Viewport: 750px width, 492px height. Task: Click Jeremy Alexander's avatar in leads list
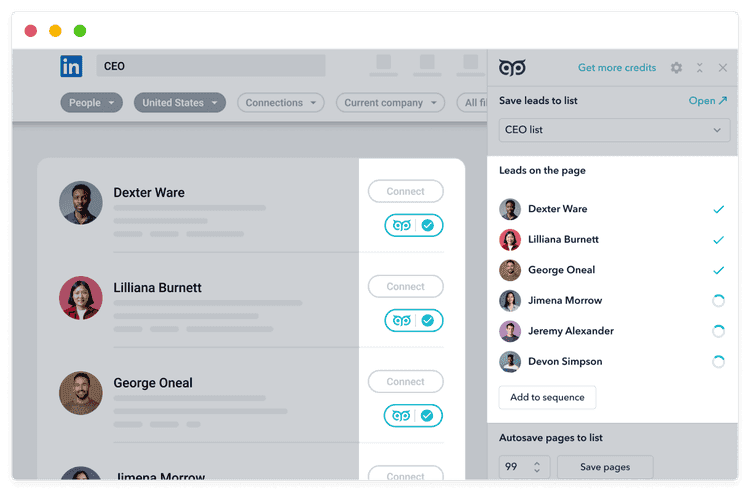[x=510, y=331]
